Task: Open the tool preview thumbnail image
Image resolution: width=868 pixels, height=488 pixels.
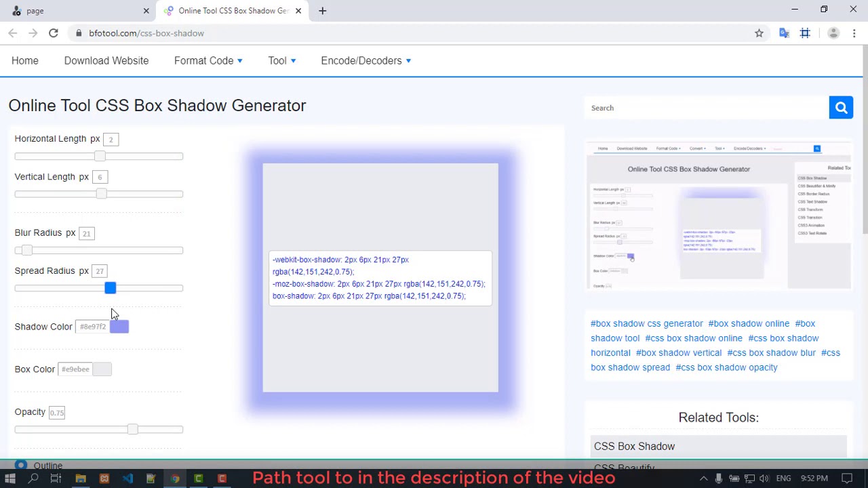Action: (x=719, y=216)
